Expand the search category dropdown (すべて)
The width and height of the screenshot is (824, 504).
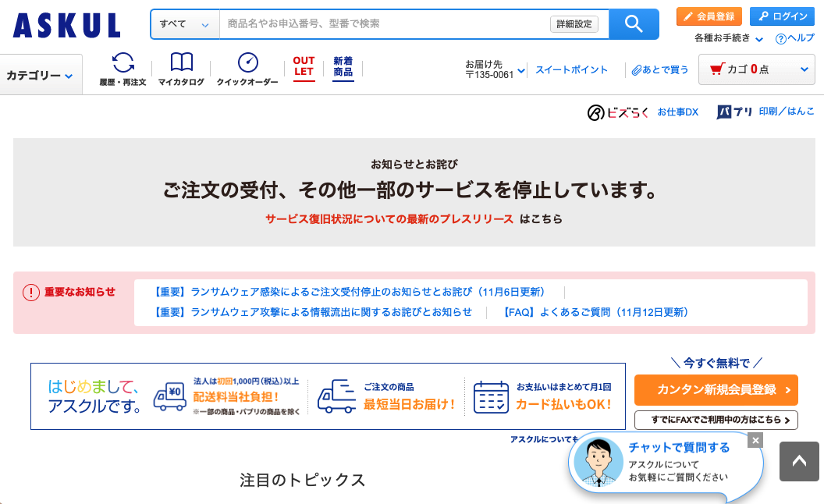(185, 24)
